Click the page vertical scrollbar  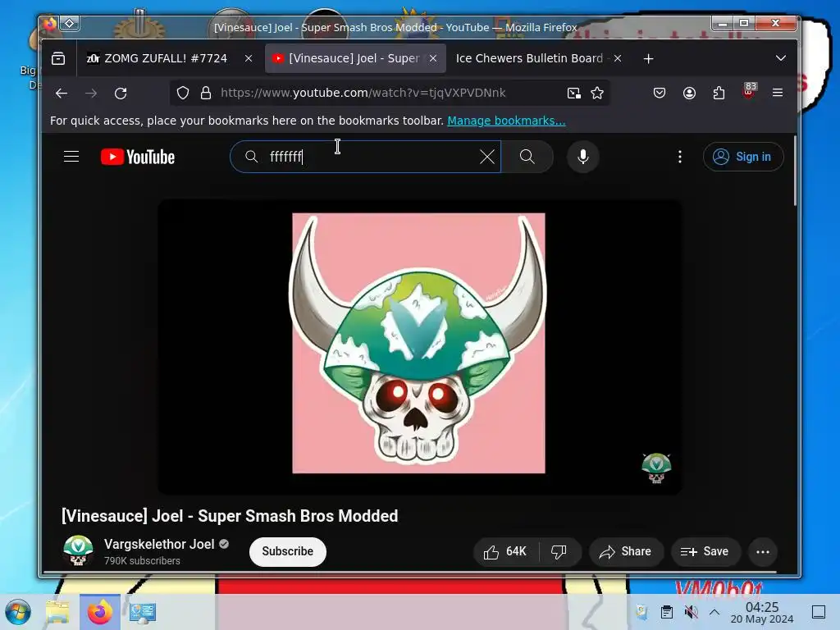pyautogui.click(x=795, y=171)
